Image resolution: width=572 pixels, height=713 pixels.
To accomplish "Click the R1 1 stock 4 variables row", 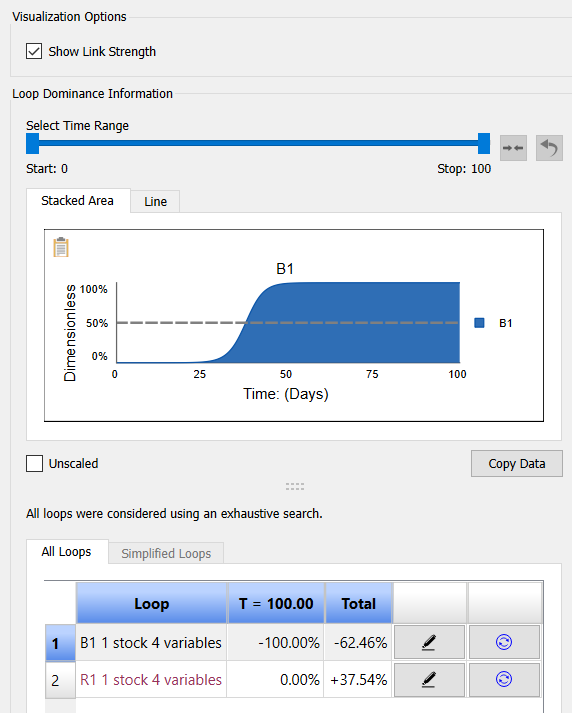I will click(151, 680).
